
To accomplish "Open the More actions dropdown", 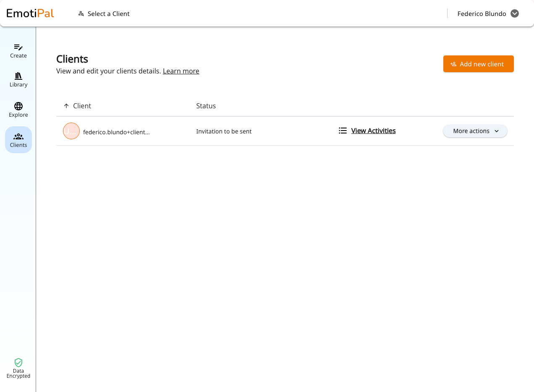I will point(475,131).
